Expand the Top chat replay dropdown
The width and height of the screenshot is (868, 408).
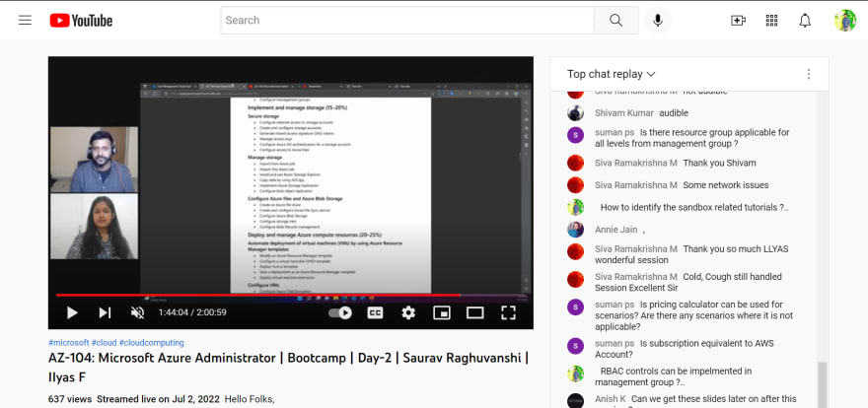612,74
